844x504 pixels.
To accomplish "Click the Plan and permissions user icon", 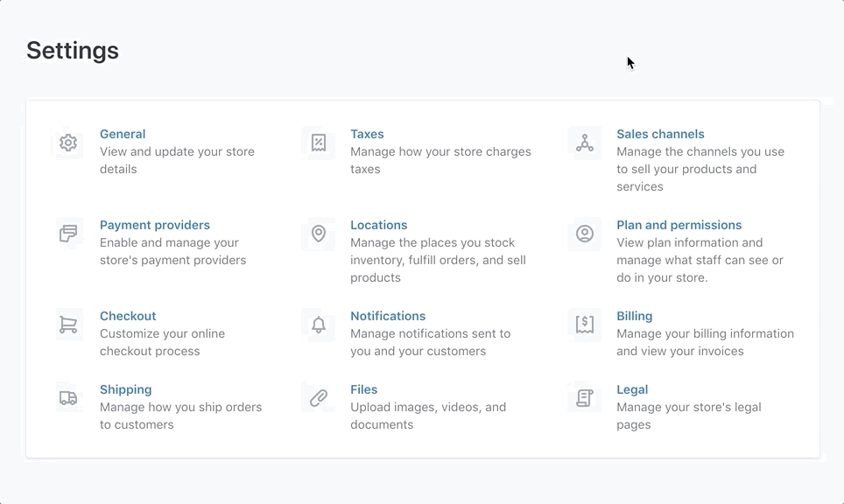I will coord(585,234).
